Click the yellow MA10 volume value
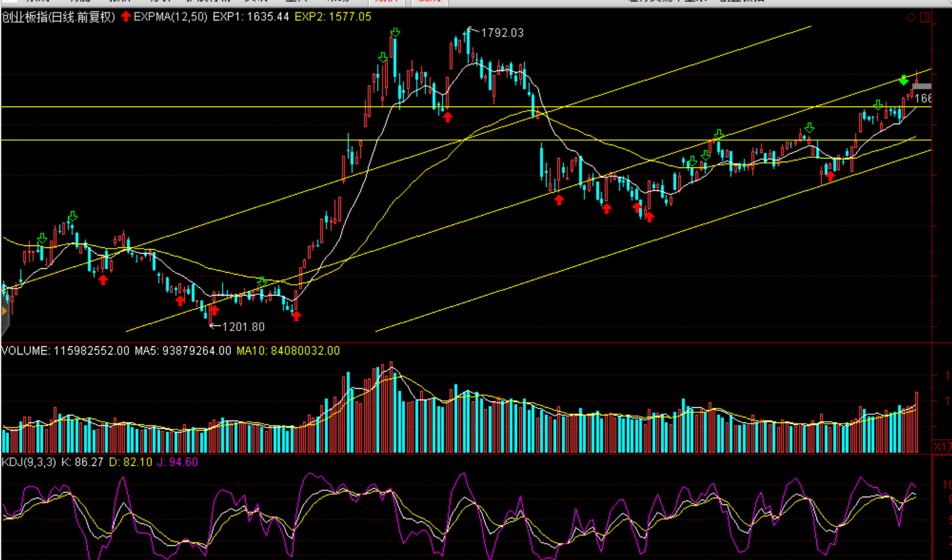952x560 pixels. 288,351
